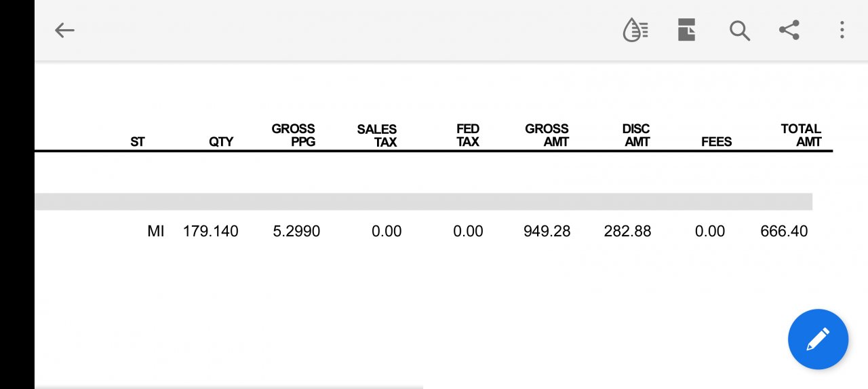Tap the gross amount 949.28
Viewport: 868px width, 389px height.
(x=547, y=231)
